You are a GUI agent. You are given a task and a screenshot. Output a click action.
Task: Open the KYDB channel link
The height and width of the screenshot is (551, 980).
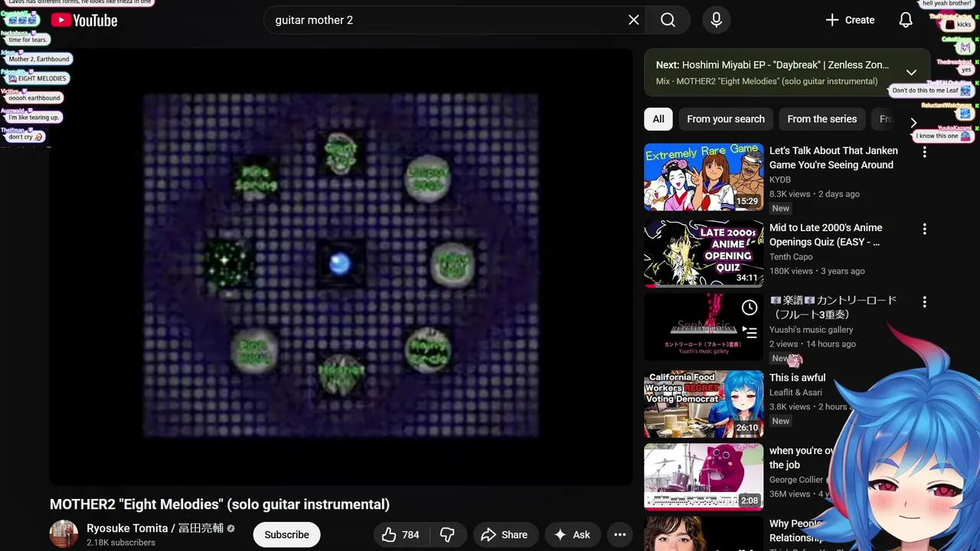click(780, 180)
